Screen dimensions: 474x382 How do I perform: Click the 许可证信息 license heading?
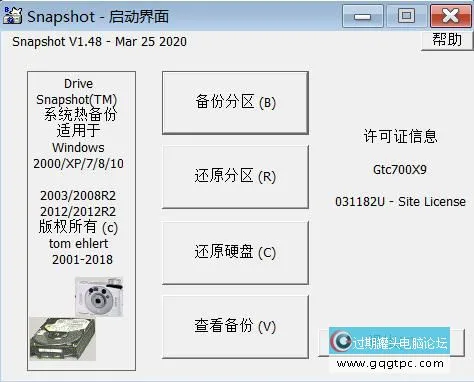400,136
